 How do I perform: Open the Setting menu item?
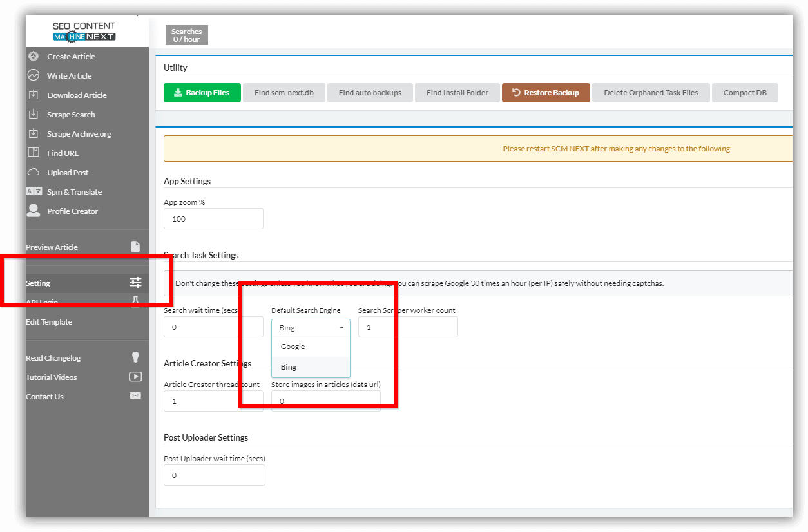click(38, 283)
